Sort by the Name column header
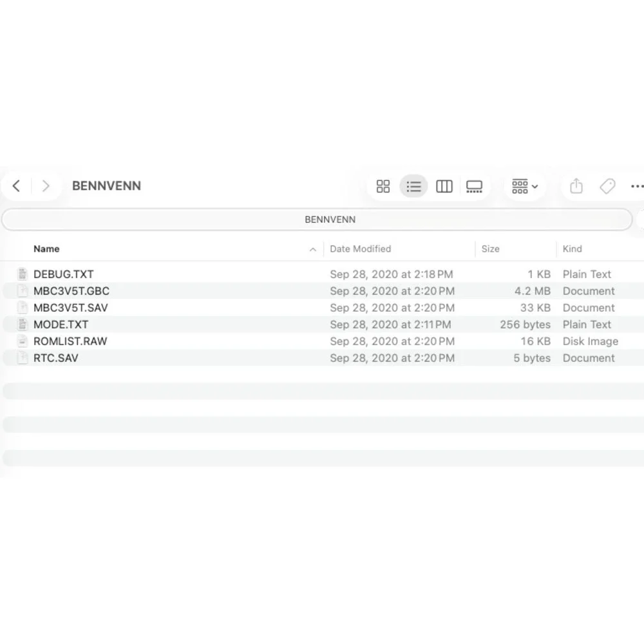Image resolution: width=644 pixels, height=644 pixels. (46, 249)
